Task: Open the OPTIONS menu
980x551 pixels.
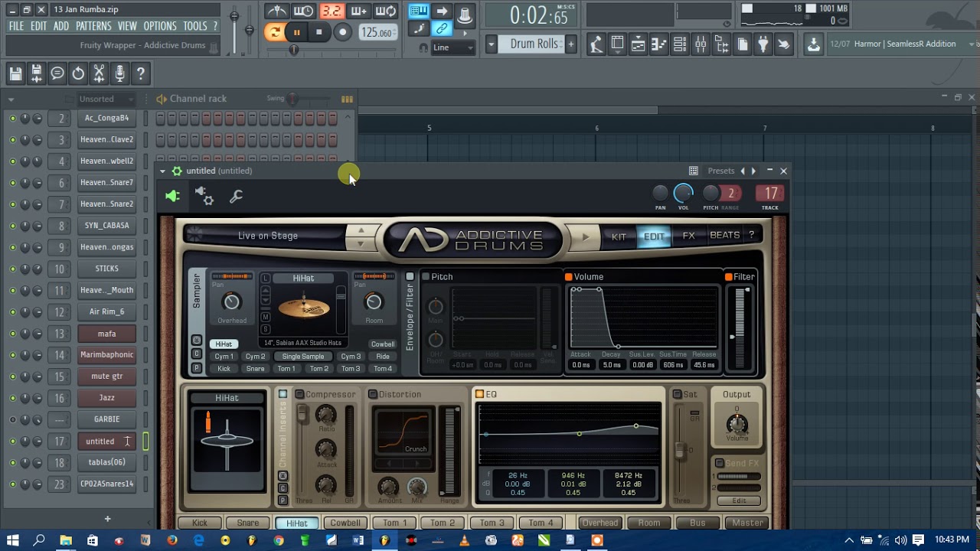Action: tap(160, 26)
